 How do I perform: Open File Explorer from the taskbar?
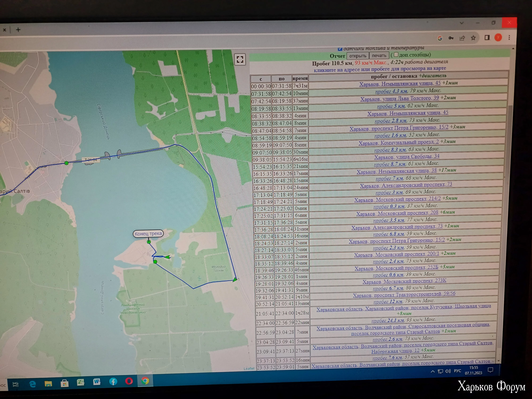coord(48,383)
